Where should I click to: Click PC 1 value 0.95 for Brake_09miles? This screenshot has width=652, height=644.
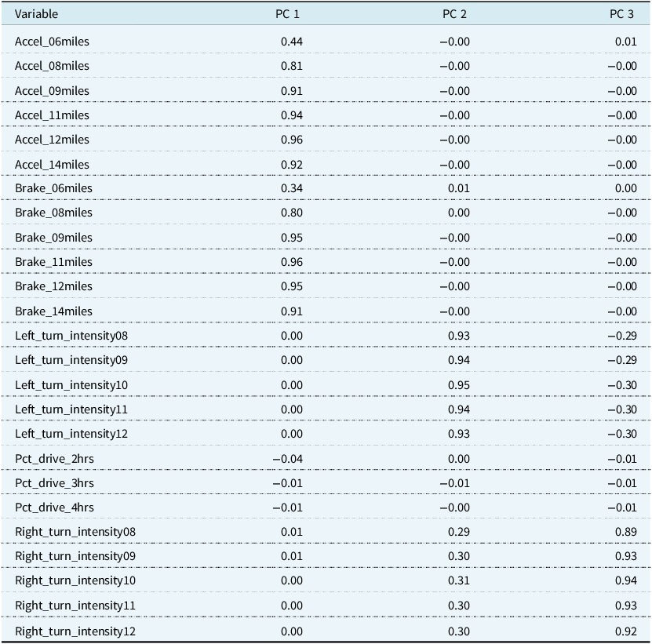click(292, 238)
